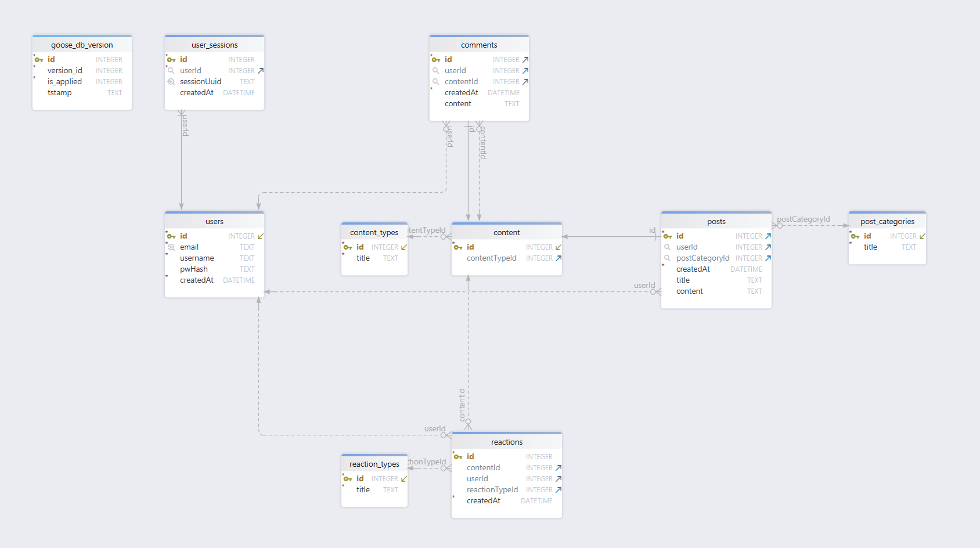Select the posts table header
Screen dimensions: 980x548
(x=716, y=221)
